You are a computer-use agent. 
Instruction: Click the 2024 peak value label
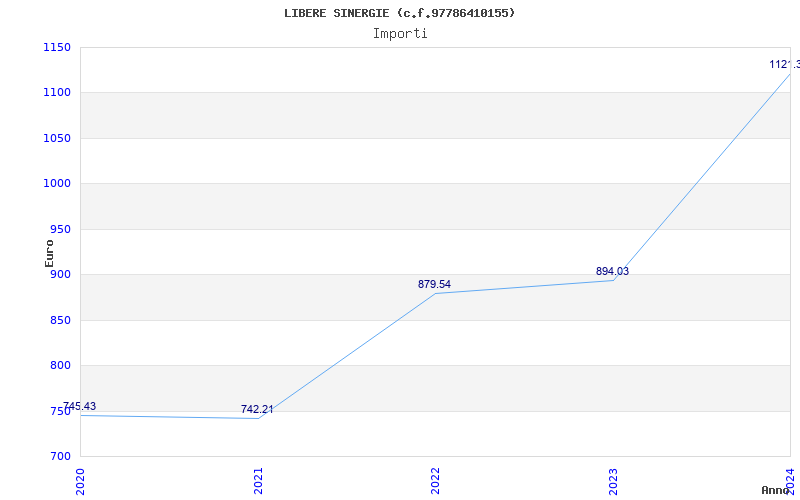[x=784, y=65]
